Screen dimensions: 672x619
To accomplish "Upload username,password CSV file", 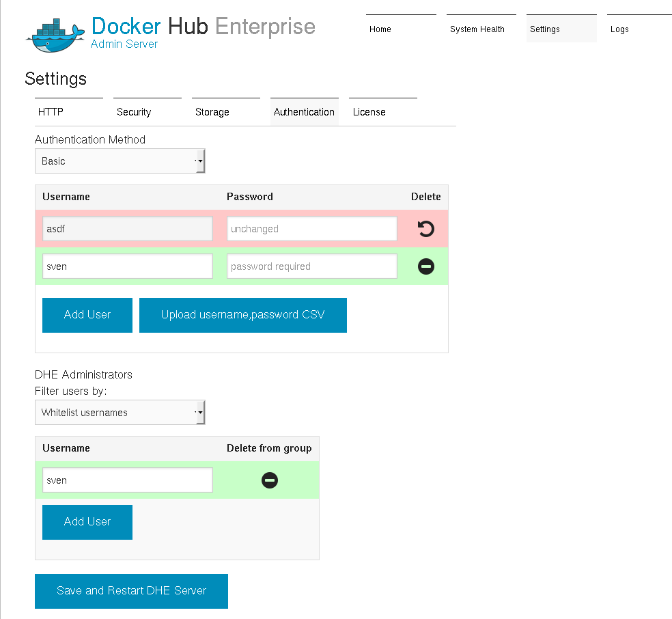I will pyautogui.click(x=243, y=315).
